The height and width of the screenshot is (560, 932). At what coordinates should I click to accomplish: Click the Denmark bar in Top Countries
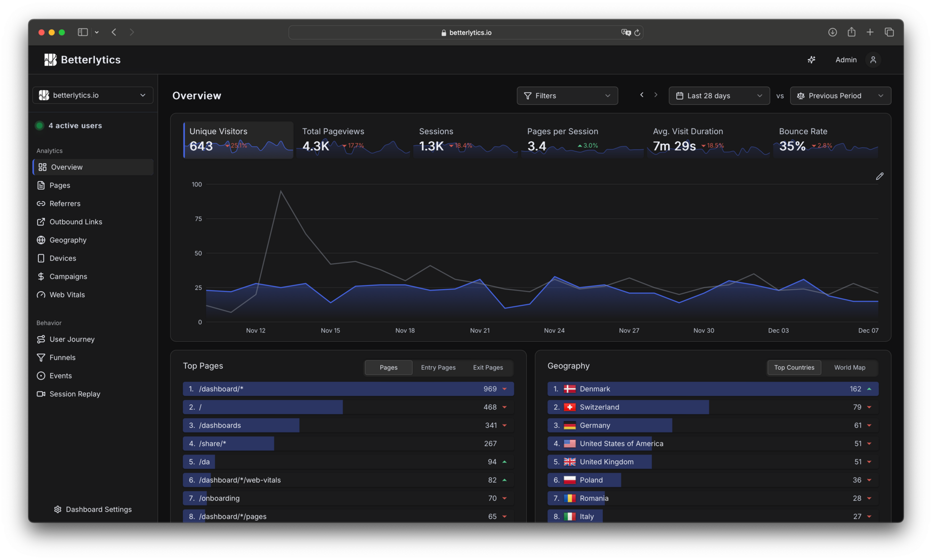point(658,388)
